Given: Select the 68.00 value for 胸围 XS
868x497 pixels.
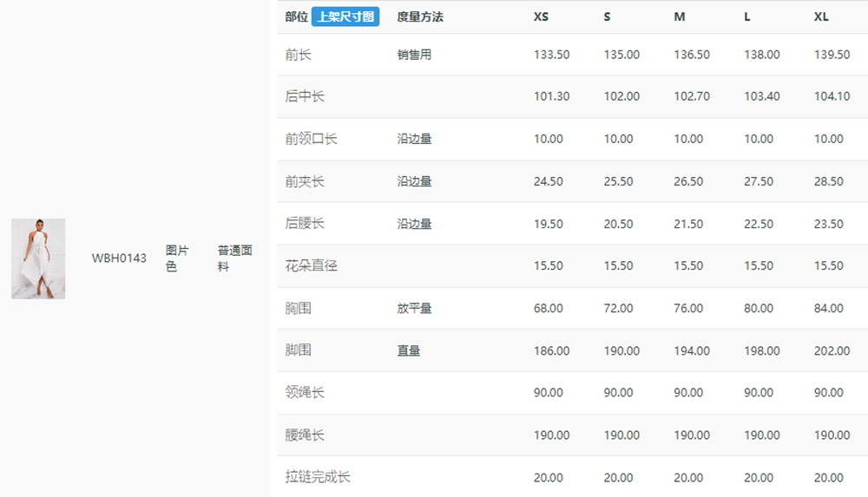Looking at the screenshot, I should 548,308.
